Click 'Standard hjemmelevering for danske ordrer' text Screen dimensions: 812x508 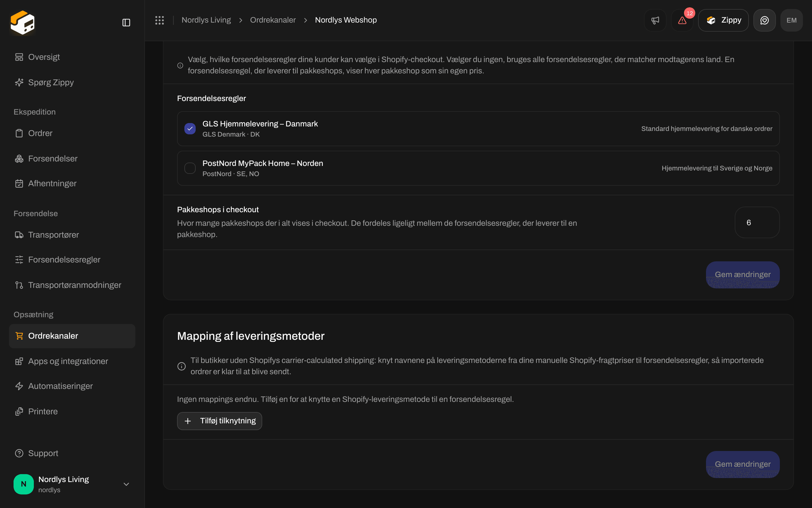click(x=707, y=129)
